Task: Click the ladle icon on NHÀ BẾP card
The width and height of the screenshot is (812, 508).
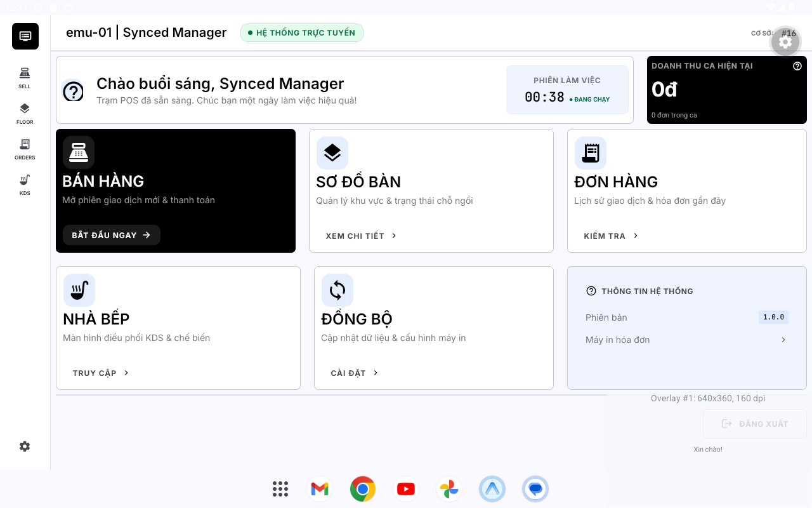Action: tap(79, 290)
